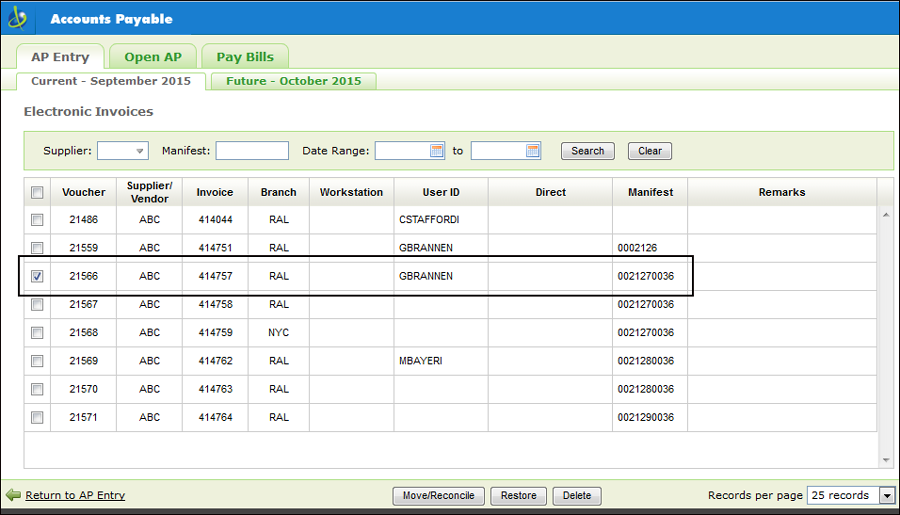Open the Date Range end calendar picker
This screenshot has width=900, height=515.
tap(533, 151)
